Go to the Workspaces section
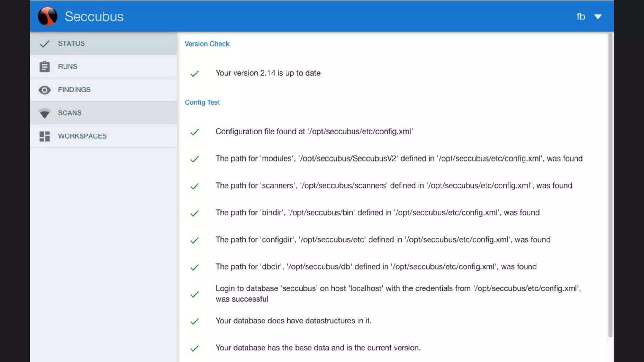Image resolution: width=644 pixels, height=362 pixels. [82, 136]
